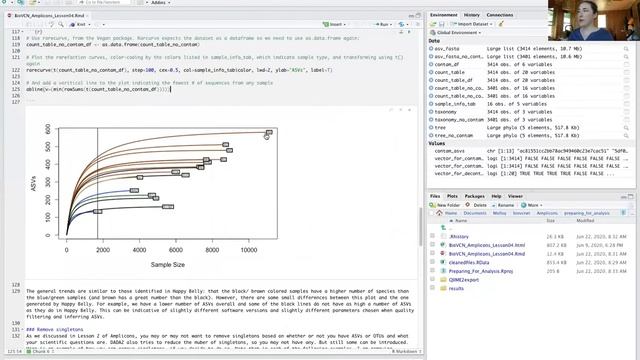Click the save workspace icon in Environment pane
This screenshot has height=360, width=640.
pos(441,24)
